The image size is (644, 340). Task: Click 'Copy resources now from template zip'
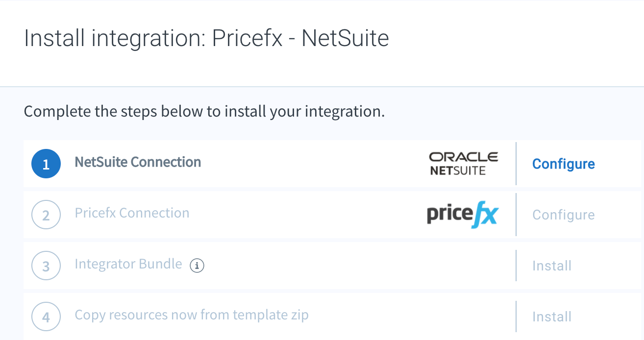click(x=192, y=315)
